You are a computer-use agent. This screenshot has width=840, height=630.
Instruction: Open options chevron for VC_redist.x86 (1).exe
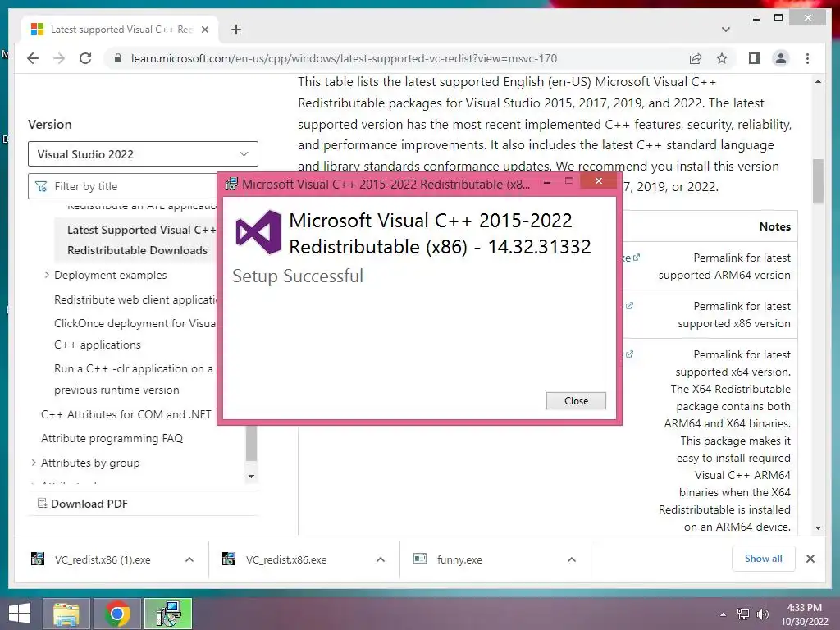coord(189,559)
